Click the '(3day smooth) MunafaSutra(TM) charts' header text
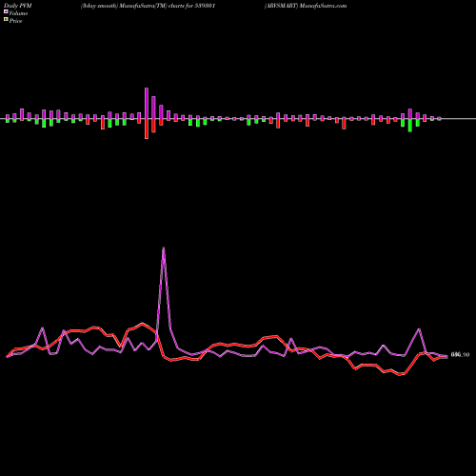 tap(133, 6)
